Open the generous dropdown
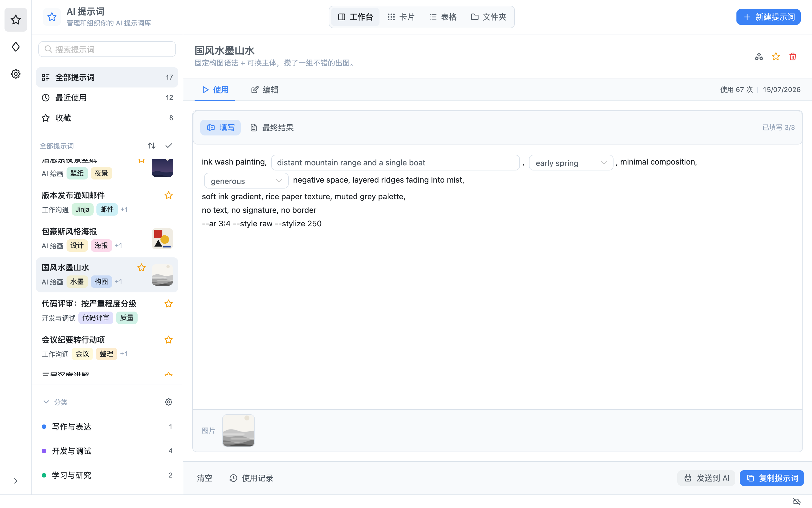 tap(246, 181)
